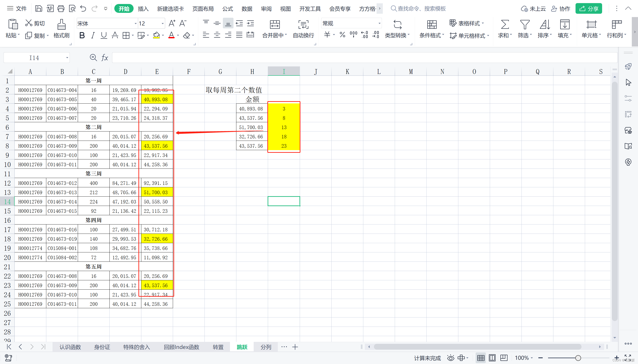The image size is (638, 364).
Task: Click the fx insert function icon
Action: [x=105, y=58]
